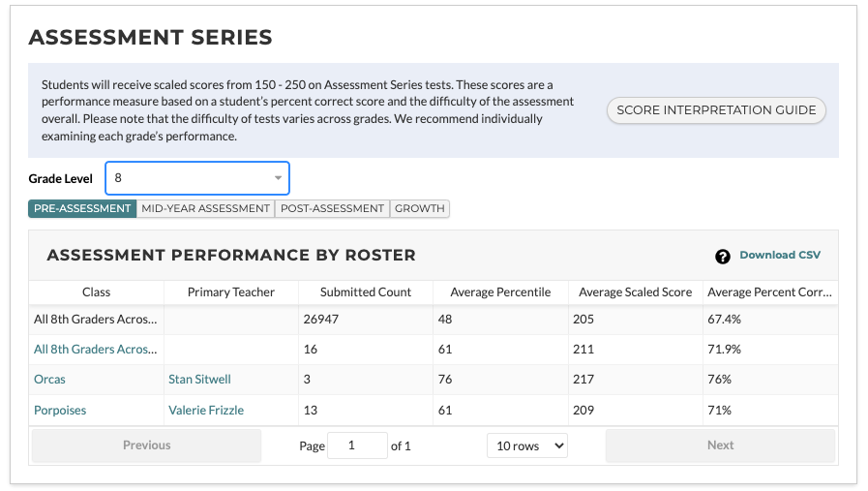
Task: Click the page number input field
Action: (x=357, y=445)
